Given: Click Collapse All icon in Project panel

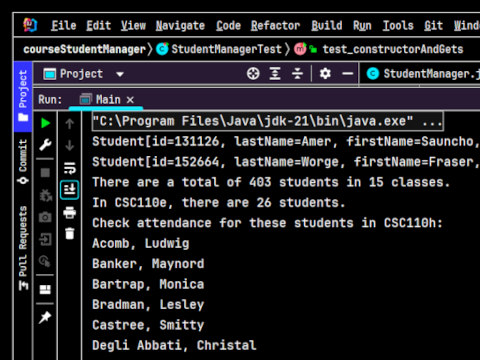Looking at the screenshot, I should pyautogui.click(x=297, y=74).
